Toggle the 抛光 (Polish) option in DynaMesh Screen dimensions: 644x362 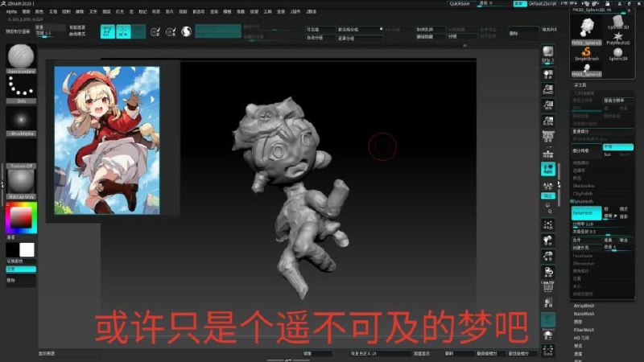point(624,209)
